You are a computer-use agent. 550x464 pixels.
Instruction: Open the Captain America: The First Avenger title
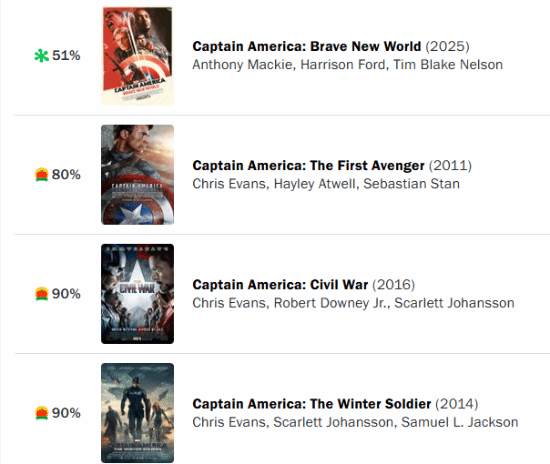(x=308, y=166)
